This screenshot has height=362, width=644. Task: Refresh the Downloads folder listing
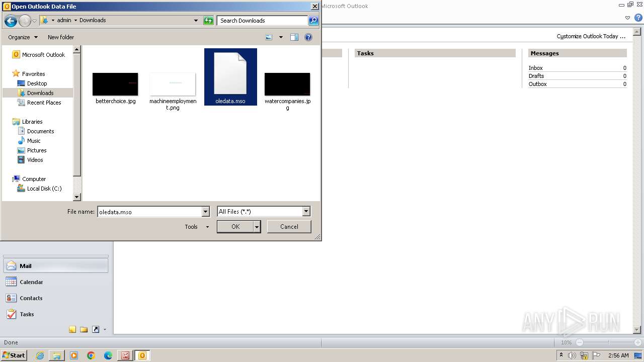point(208,21)
